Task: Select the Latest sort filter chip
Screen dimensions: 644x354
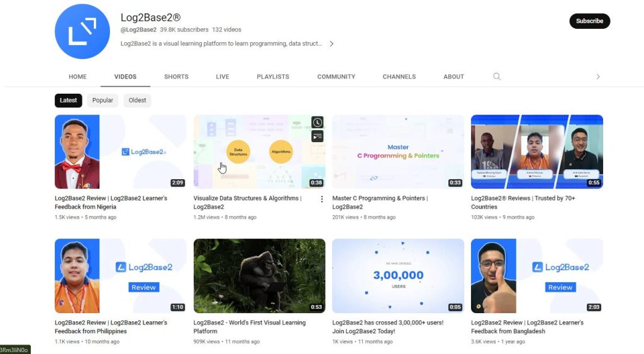Action: pyautogui.click(x=69, y=101)
